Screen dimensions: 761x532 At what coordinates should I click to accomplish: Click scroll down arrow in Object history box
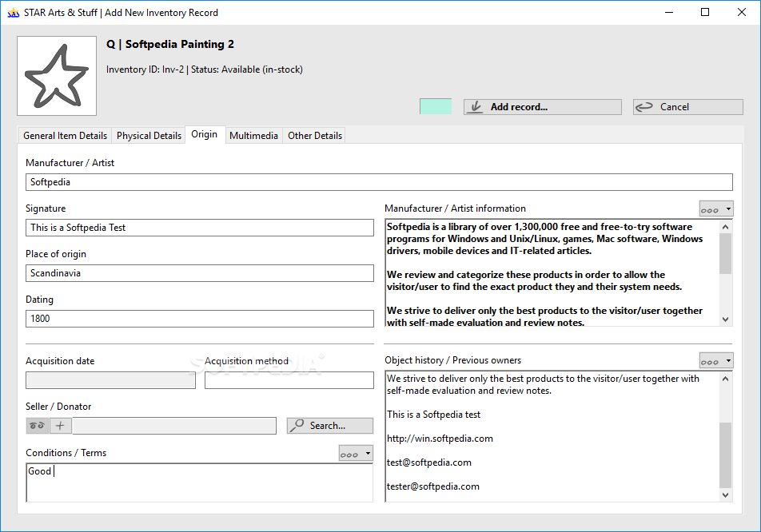pyautogui.click(x=726, y=495)
